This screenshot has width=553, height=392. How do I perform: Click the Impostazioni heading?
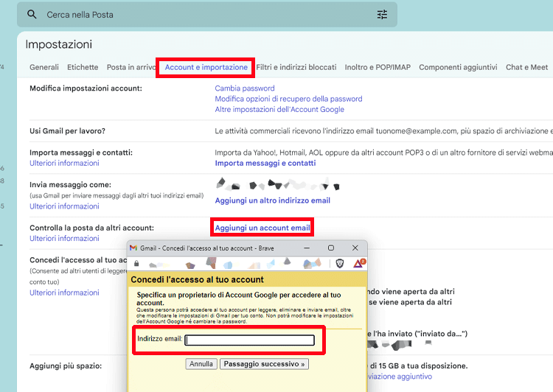point(58,44)
